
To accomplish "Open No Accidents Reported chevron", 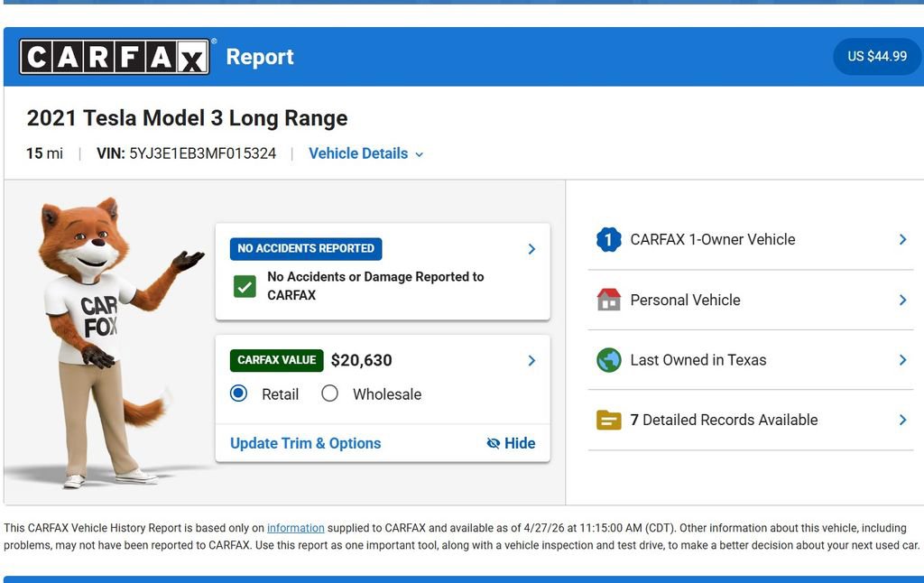I will pyautogui.click(x=531, y=249).
